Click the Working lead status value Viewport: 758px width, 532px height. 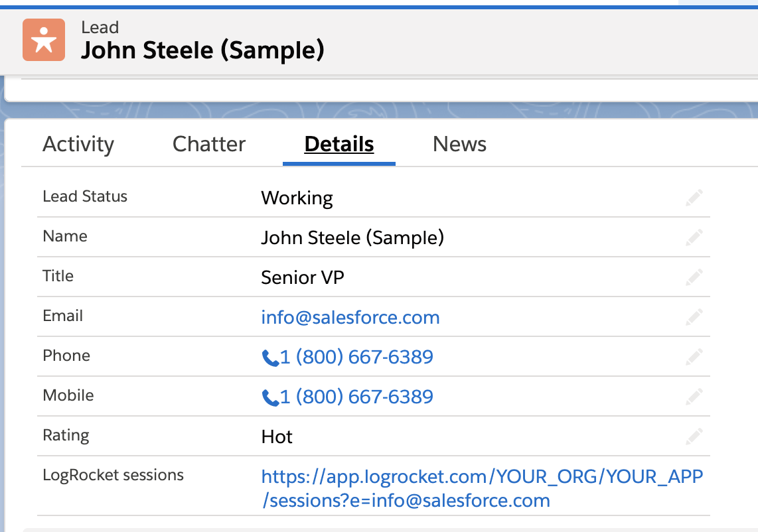297,198
